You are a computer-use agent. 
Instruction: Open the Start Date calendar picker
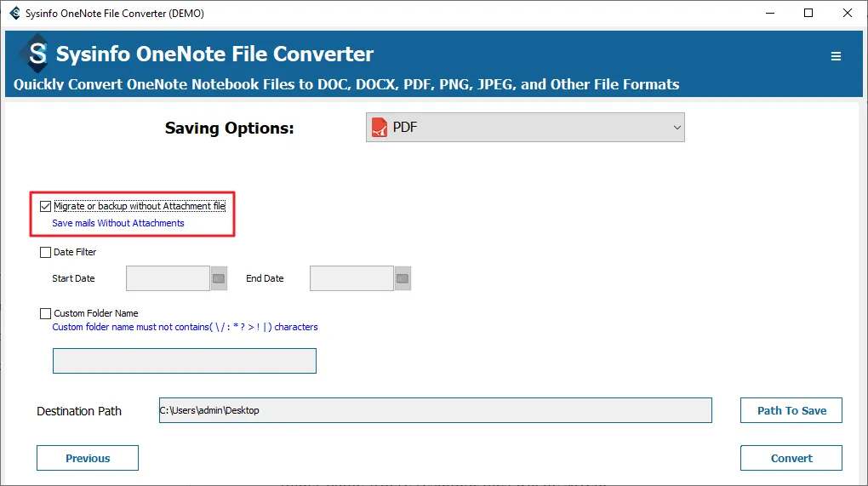[219, 278]
